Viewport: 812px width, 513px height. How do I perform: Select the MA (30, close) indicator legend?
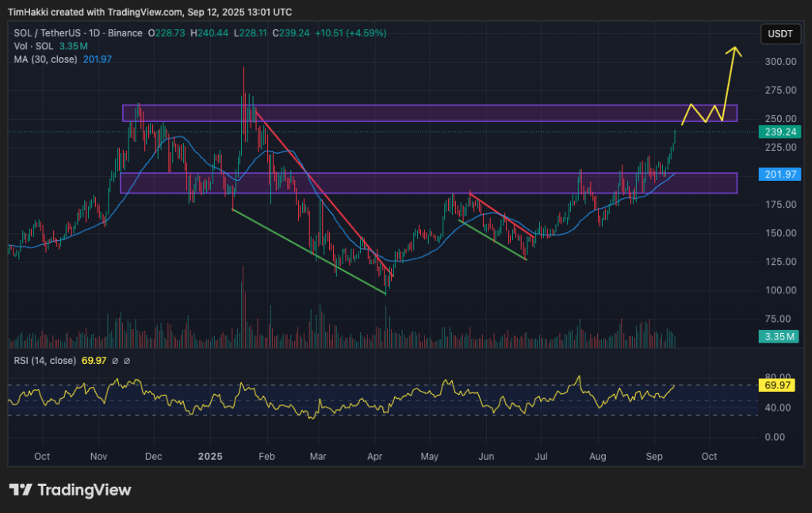click(46, 58)
